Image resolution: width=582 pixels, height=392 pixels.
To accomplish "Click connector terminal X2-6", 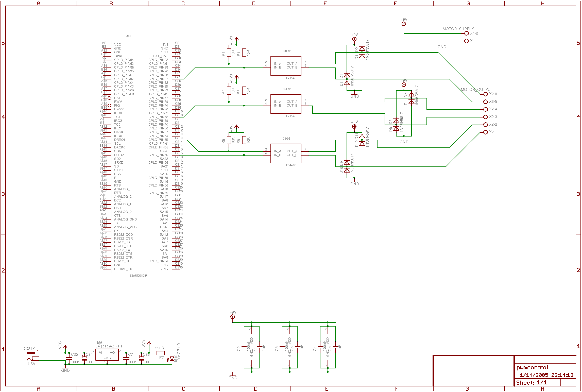I will pyautogui.click(x=485, y=94).
